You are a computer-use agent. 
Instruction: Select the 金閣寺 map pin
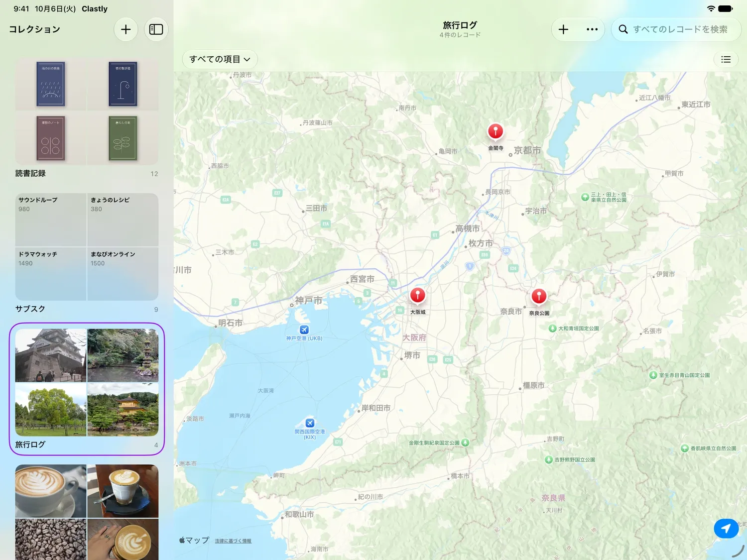pos(495,132)
